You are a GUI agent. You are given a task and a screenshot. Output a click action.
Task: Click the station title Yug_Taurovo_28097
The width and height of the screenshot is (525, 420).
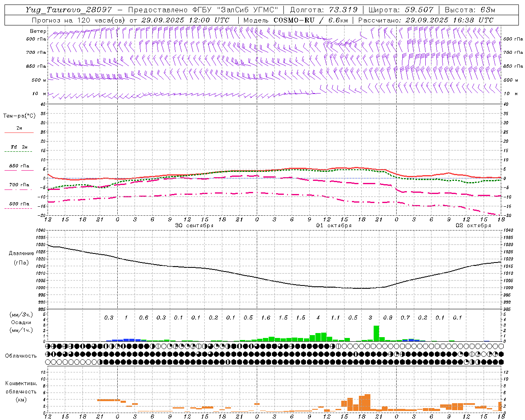click(x=69, y=10)
